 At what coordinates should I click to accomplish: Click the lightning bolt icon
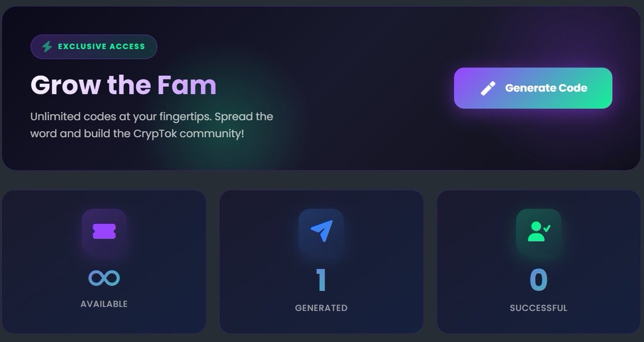[47, 47]
